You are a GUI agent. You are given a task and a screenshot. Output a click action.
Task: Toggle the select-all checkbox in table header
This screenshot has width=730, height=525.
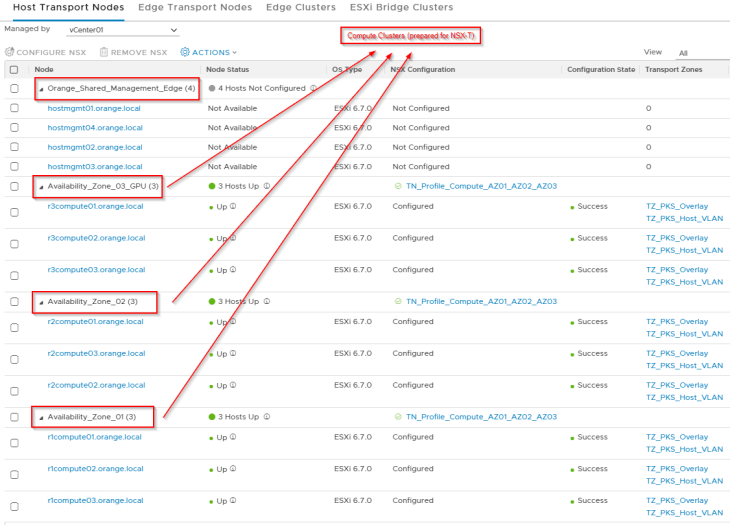click(x=14, y=70)
